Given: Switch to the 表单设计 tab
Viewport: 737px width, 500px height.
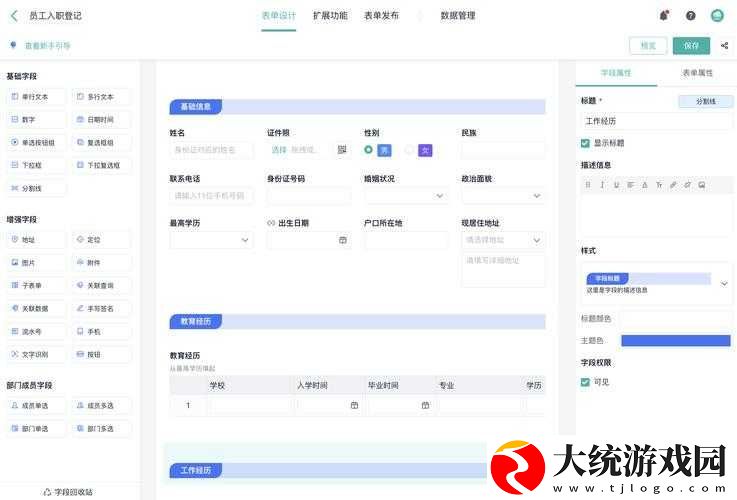Looking at the screenshot, I should 279,16.
